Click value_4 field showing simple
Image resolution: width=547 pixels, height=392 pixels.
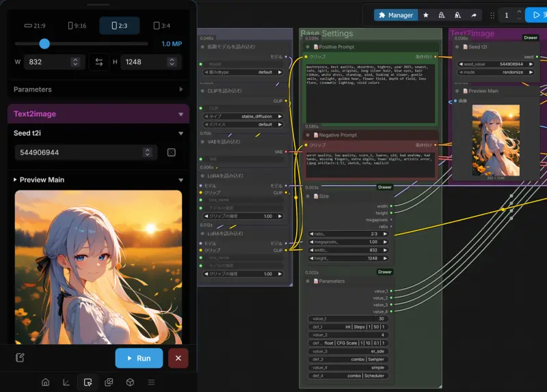tap(348, 367)
